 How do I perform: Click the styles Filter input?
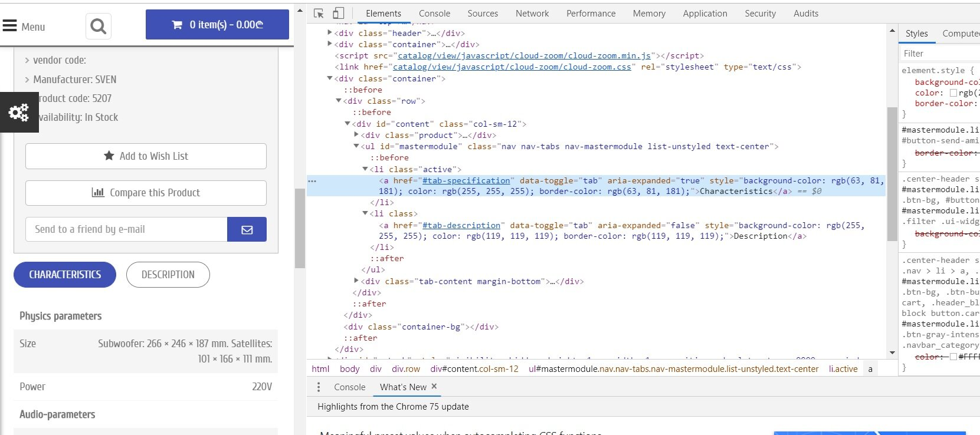click(939, 54)
